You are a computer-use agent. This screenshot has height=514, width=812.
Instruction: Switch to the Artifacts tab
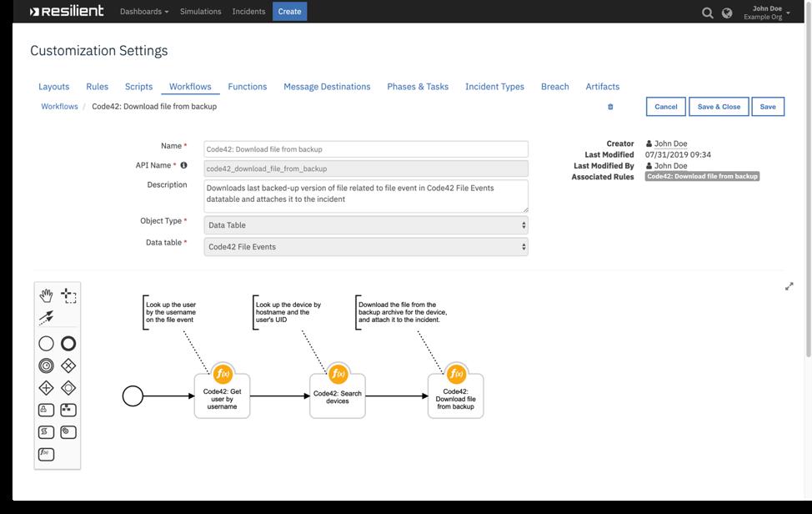coord(602,87)
